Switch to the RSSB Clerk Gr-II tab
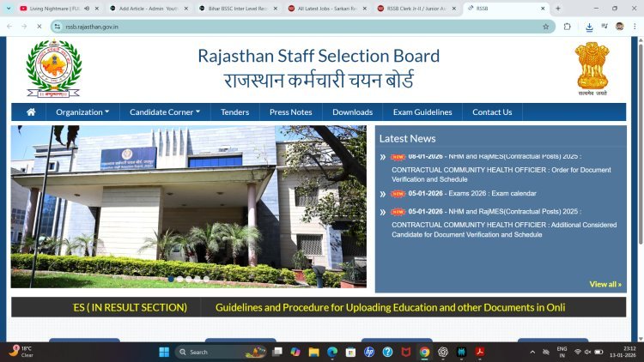 point(416,9)
